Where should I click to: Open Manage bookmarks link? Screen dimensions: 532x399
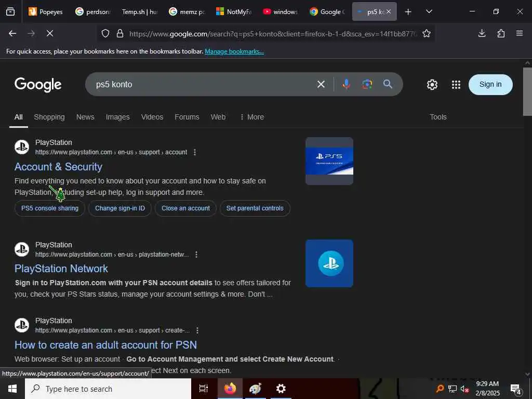(x=234, y=51)
